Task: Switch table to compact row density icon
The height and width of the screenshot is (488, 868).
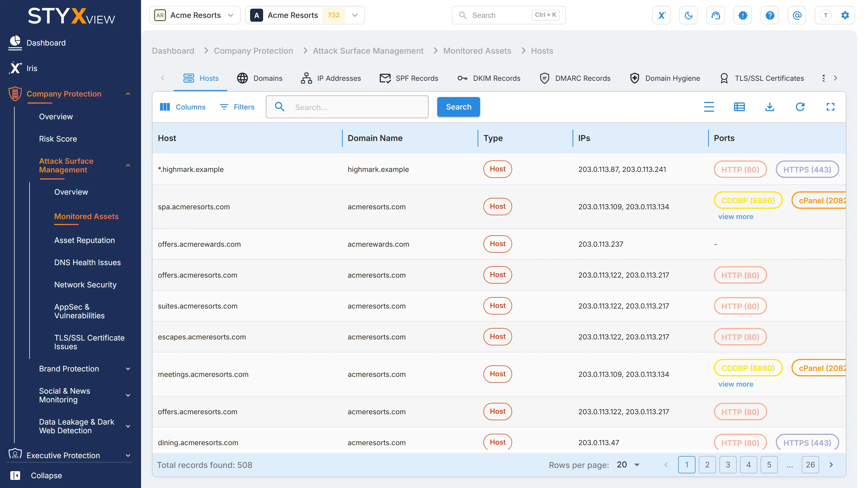Action: [709, 107]
